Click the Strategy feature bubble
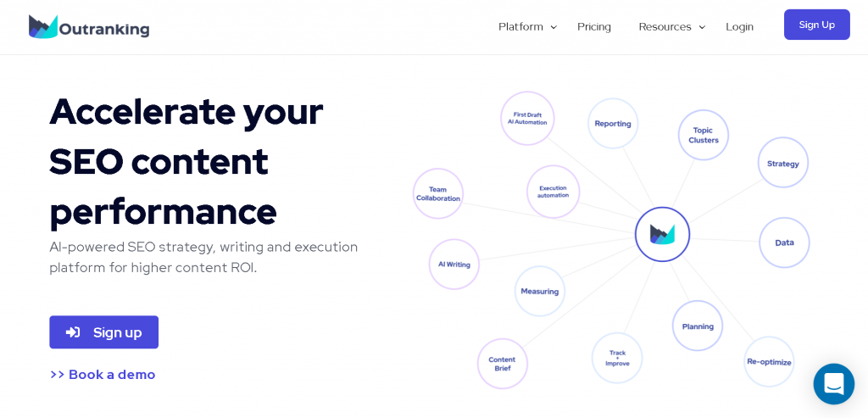868x418 pixels. point(783,163)
